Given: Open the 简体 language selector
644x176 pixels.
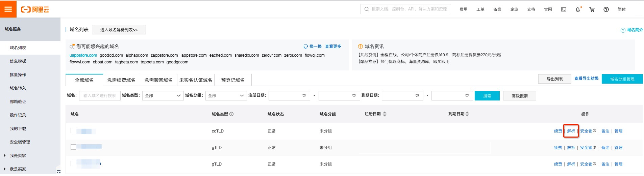Looking at the screenshot, I should pos(622,9).
